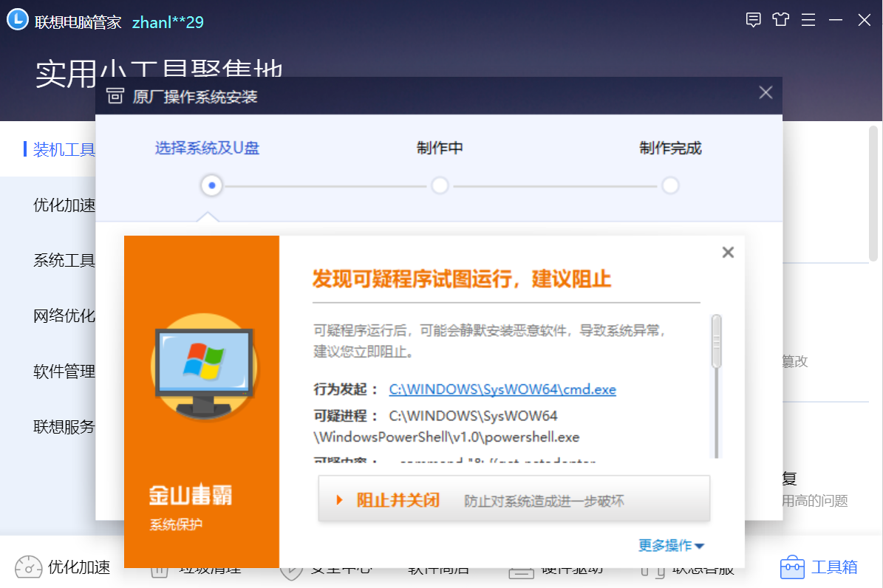Image resolution: width=883 pixels, height=588 pixels.
Task: Close the Lenovo PC Manager main window
Action: [864, 20]
